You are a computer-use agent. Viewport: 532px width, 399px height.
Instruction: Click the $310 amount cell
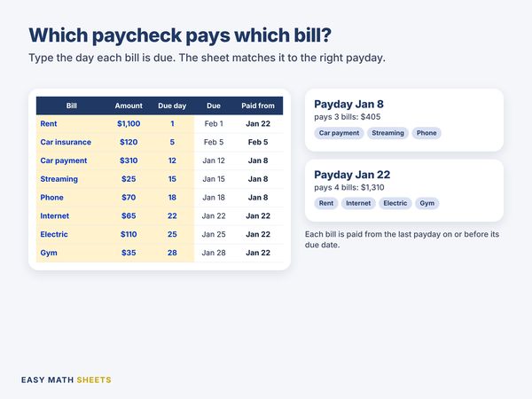(x=129, y=160)
